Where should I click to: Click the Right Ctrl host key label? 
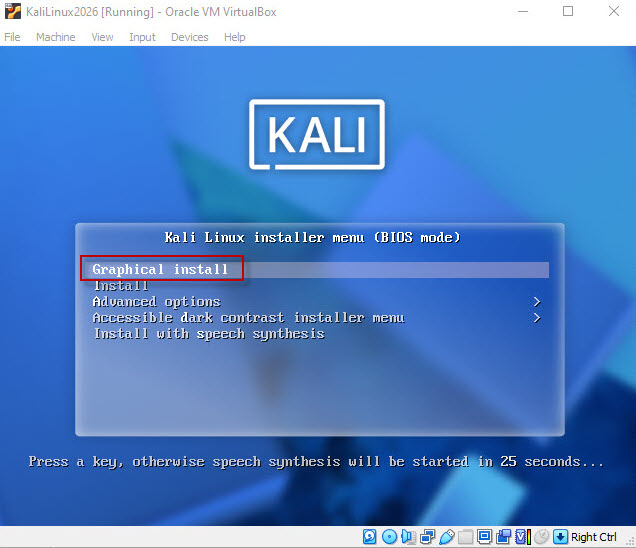(593, 537)
